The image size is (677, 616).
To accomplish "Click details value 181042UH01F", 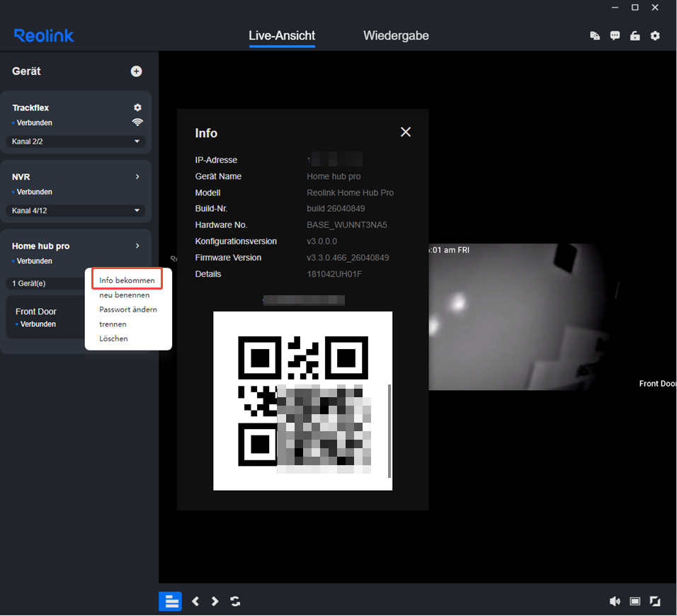I will (x=334, y=274).
